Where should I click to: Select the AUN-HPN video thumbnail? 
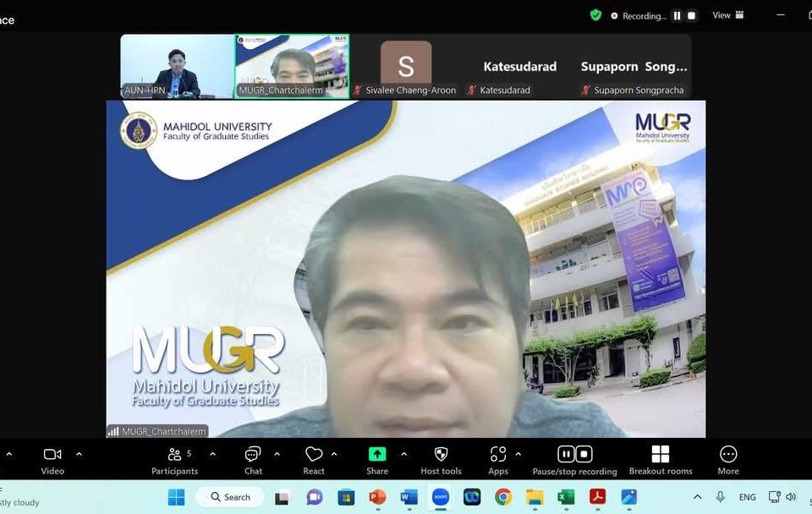(x=177, y=66)
